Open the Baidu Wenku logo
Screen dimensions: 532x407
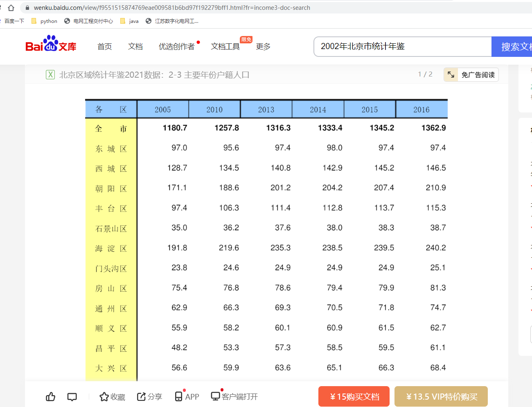(x=51, y=44)
